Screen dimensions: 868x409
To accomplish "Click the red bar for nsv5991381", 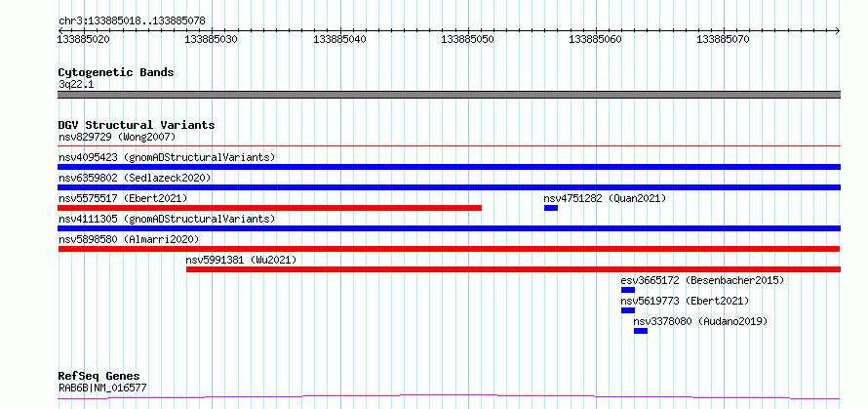I will [513, 269].
